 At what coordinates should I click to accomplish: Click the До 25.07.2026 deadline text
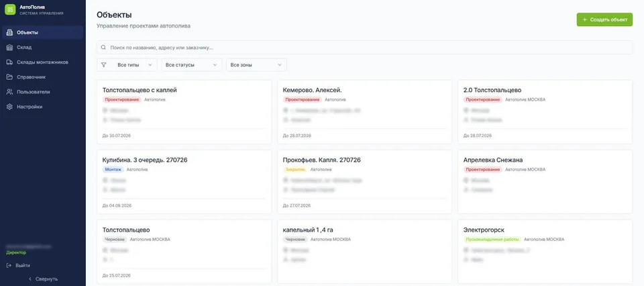point(117,275)
